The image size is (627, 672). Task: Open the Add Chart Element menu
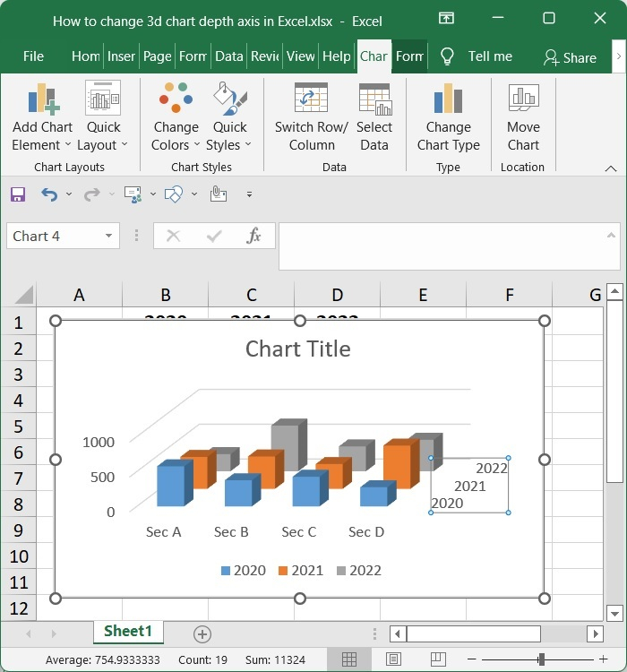(42, 116)
